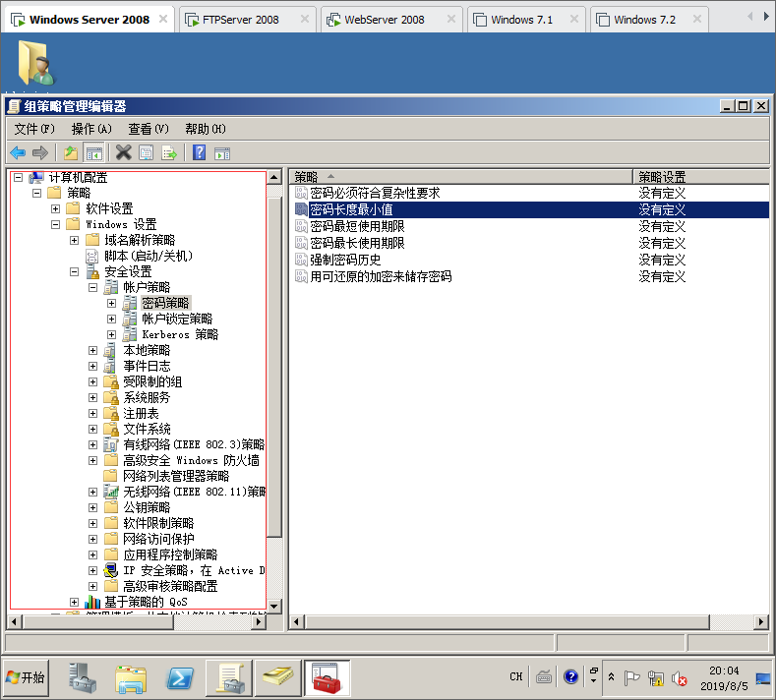Viewport: 776px width, 700px height.
Task: Click the show/hide action pane icon
Action: (222, 153)
